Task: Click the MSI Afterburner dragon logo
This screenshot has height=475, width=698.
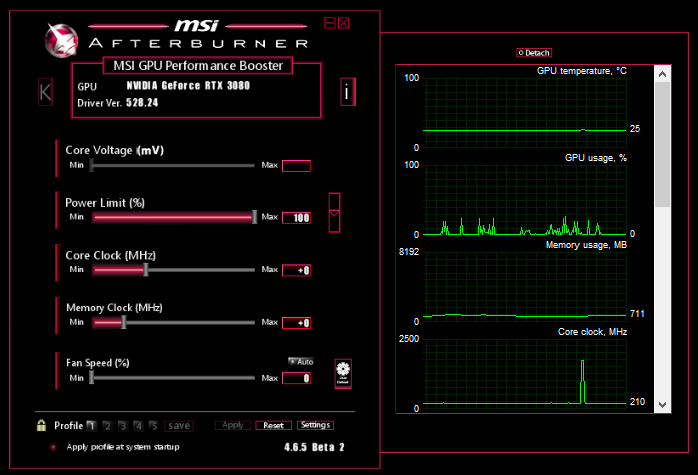Action: pos(61,40)
